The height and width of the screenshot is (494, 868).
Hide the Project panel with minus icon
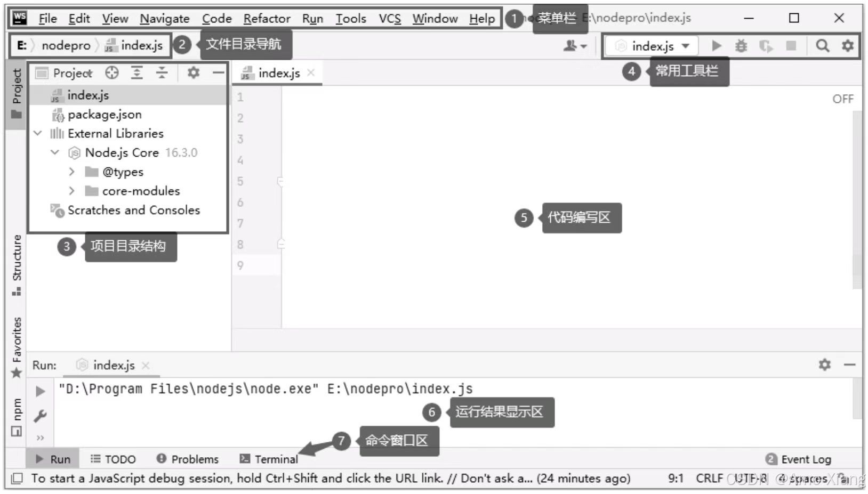218,72
